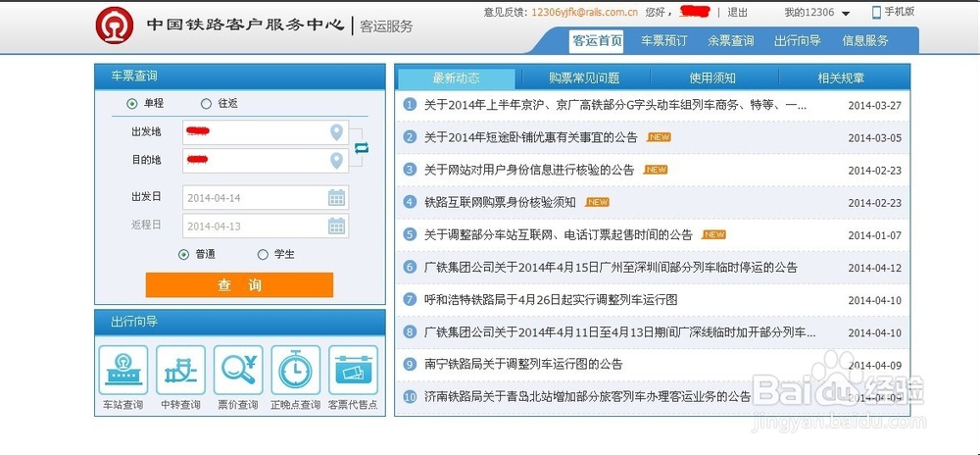
Task: Open notice 南宁铁路局关于调整列车运行图的公告
Action: tap(523, 364)
